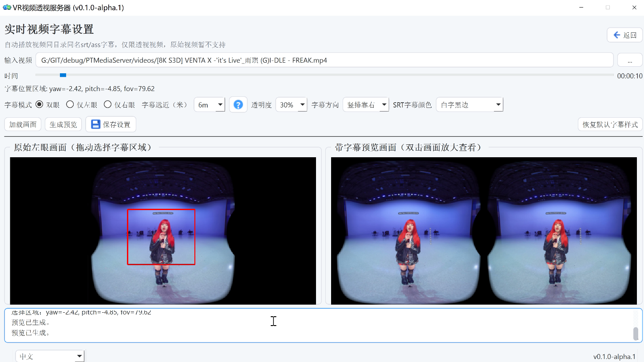Click the 字幕位置区域 yaw pitch fov text
This screenshot has height=362, width=644.
(x=79, y=89)
